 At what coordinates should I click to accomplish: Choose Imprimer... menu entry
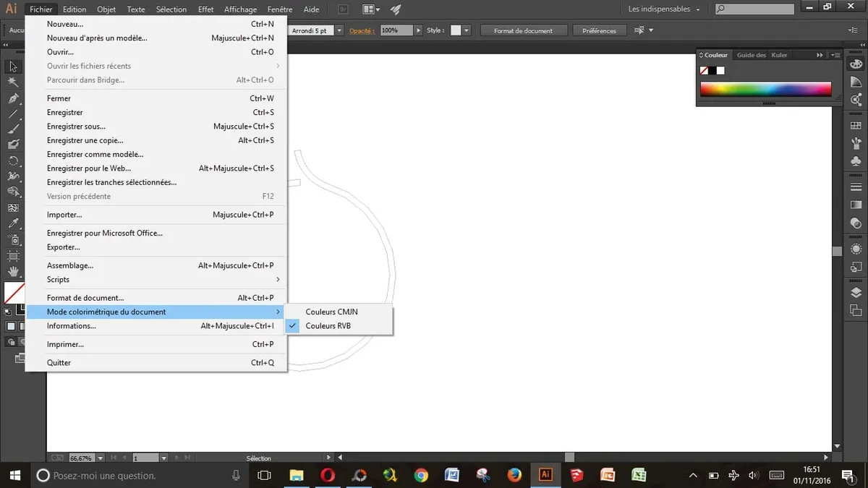(156, 345)
